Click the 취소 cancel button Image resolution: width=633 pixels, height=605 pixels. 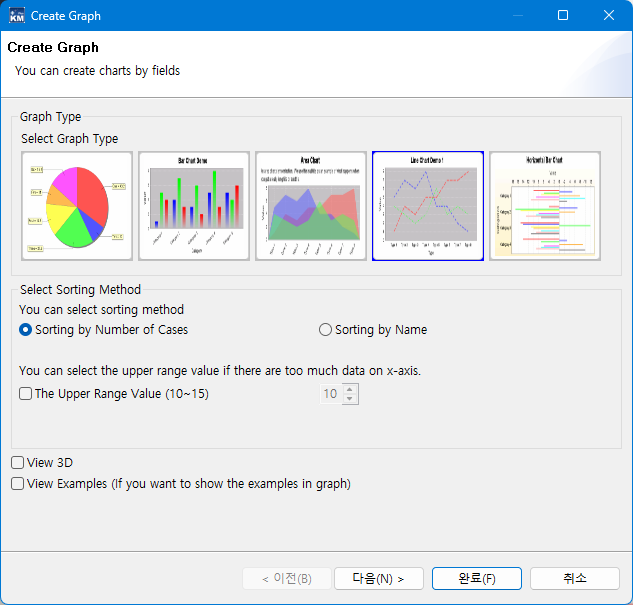[x=575, y=579]
